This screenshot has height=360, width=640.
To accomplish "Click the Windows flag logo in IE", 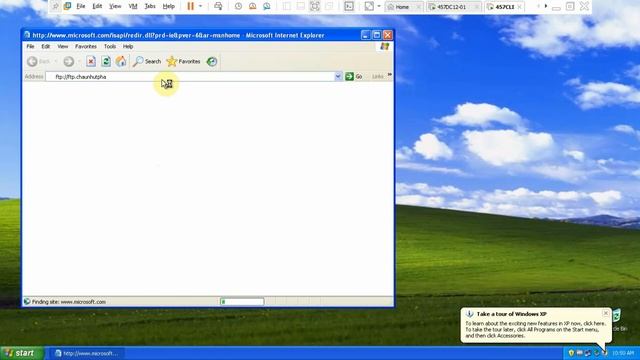I will (x=384, y=47).
